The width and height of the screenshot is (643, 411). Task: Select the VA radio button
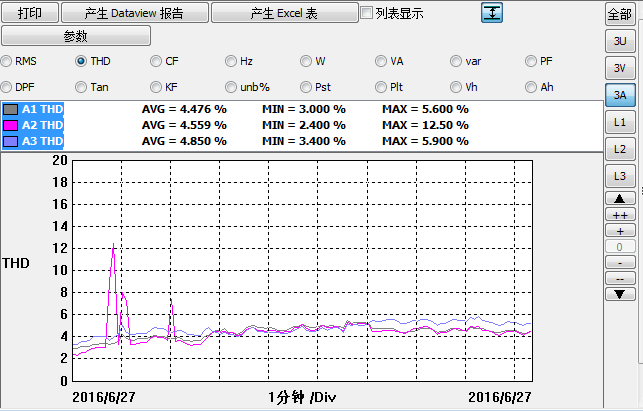pyautogui.click(x=381, y=62)
